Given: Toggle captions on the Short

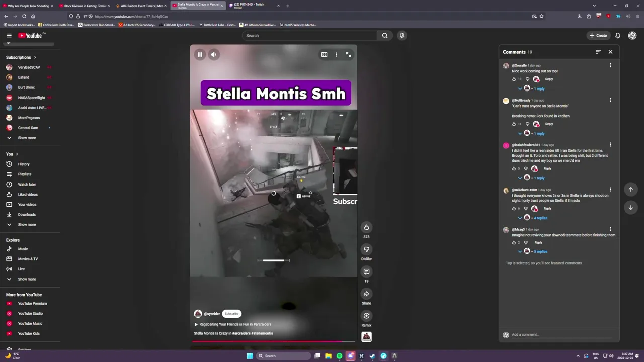Looking at the screenshot, I should pyautogui.click(x=325, y=54).
